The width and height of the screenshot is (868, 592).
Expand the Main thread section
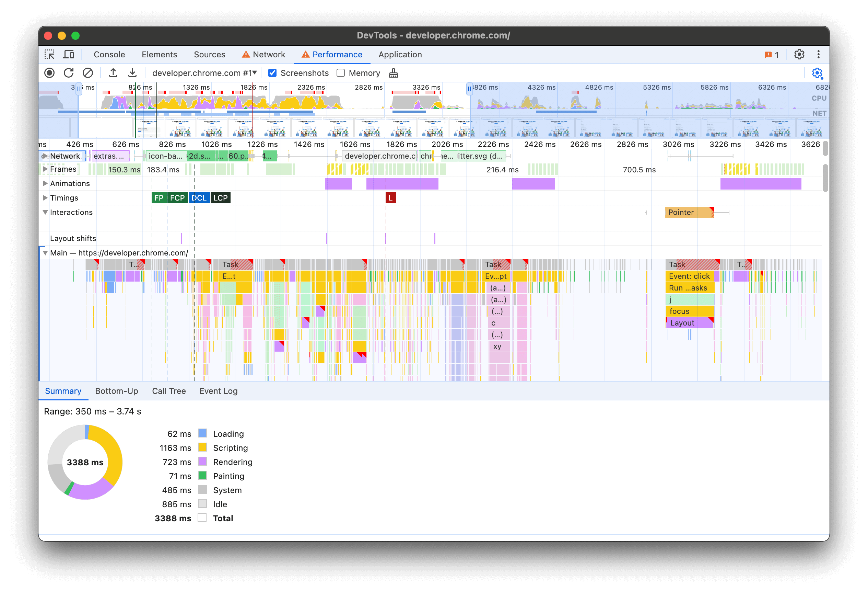coord(44,253)
